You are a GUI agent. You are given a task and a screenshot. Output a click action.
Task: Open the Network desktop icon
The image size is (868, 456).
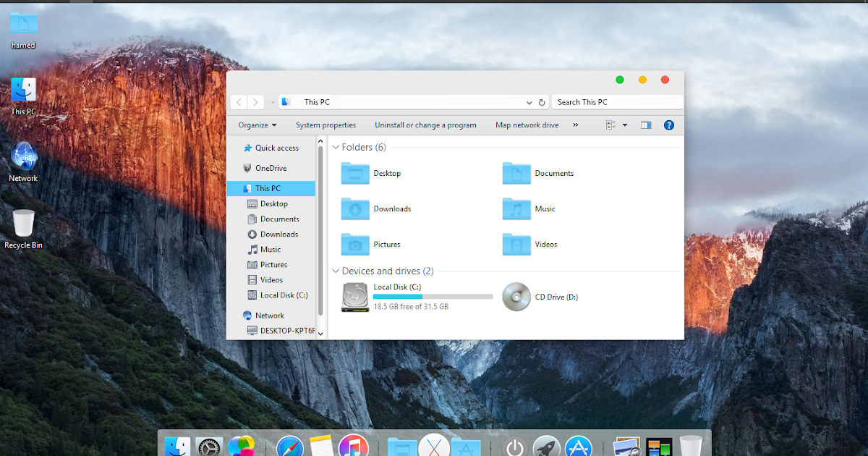pos(23,162)
